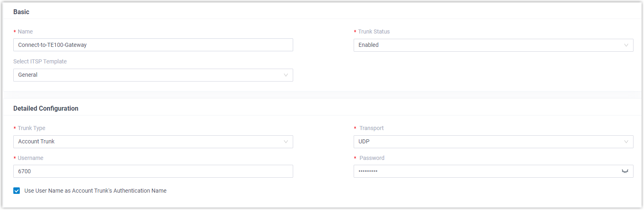Click the Name field containing Connect-to-TE100-Gateway
The height and width of the screenshot is (210, 644).
tap(153, 45)
